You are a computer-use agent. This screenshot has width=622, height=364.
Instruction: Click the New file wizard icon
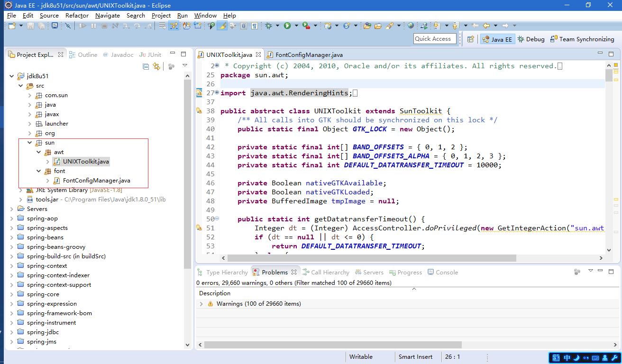(12, 26)
